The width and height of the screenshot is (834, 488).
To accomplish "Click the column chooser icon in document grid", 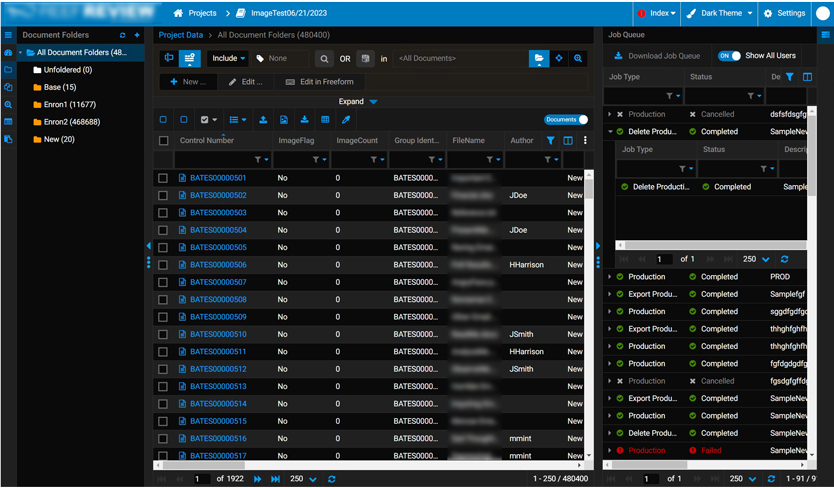I will tap(568, 141).
